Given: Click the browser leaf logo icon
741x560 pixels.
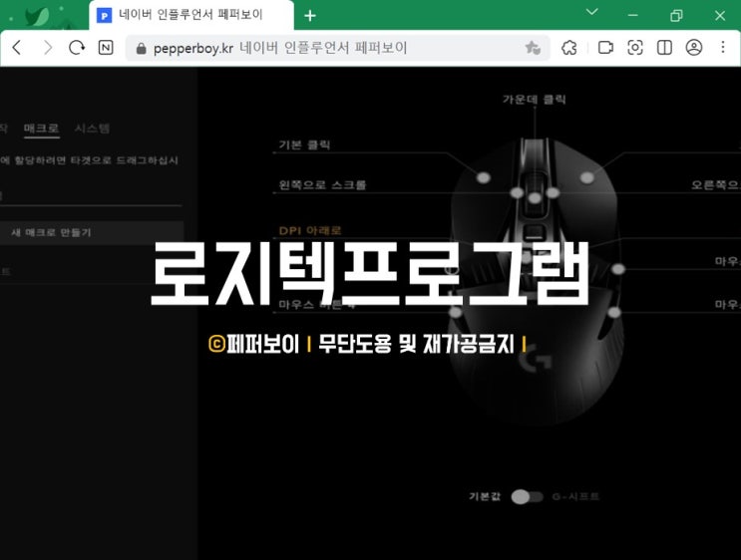Looking at the screenshot, I should tap(37, 16).
